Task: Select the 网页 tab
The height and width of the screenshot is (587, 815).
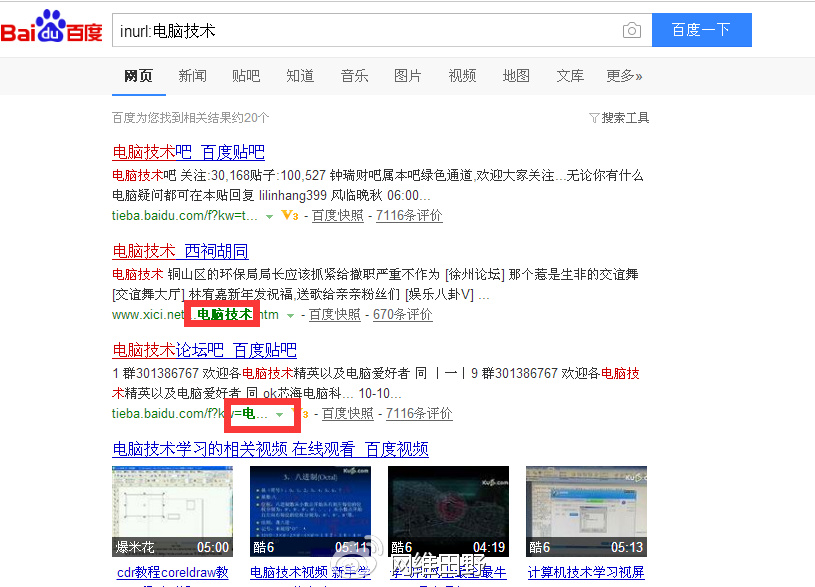Action: (138, 76)
